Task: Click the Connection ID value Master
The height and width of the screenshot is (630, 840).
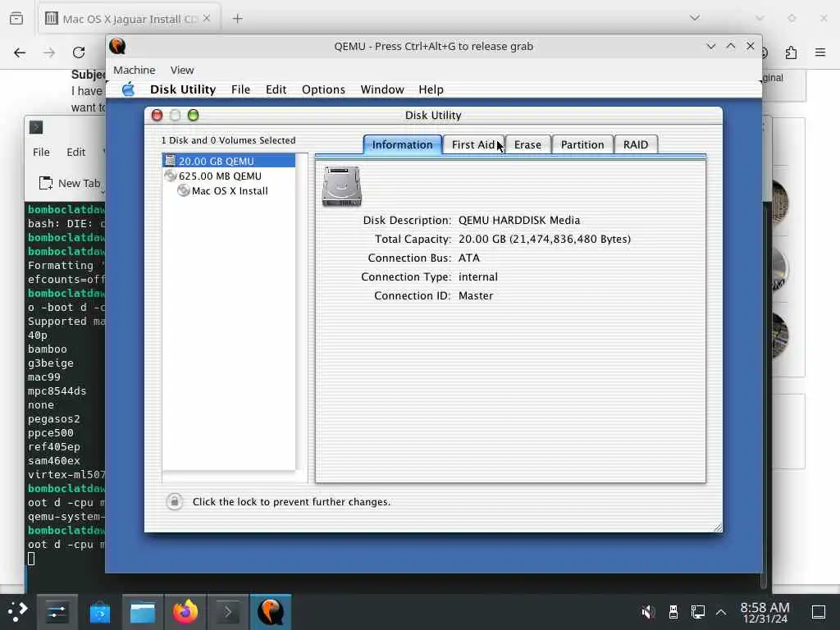Action: point(476,295)
